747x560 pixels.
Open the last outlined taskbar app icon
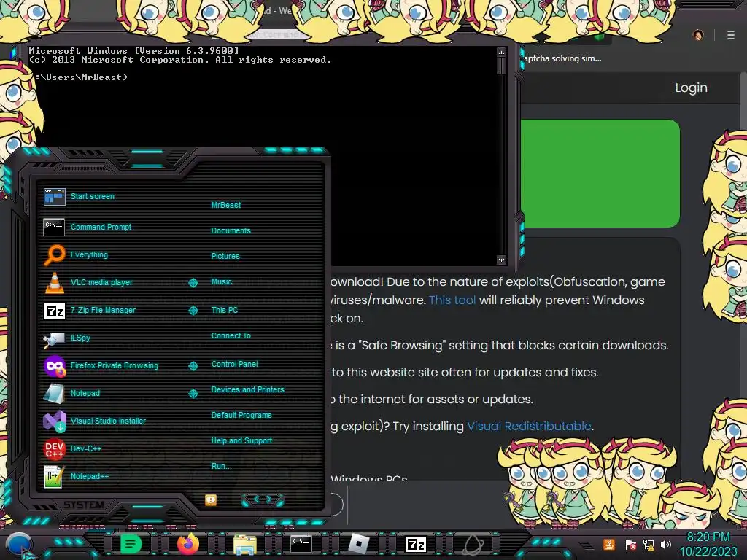[x=473, y=544]
